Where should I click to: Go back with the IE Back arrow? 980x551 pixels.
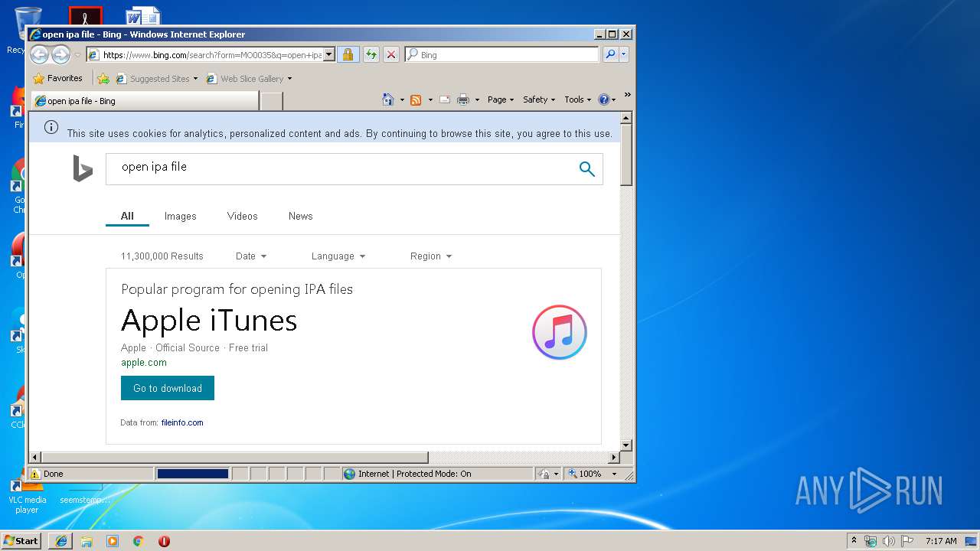click(39, 54)
